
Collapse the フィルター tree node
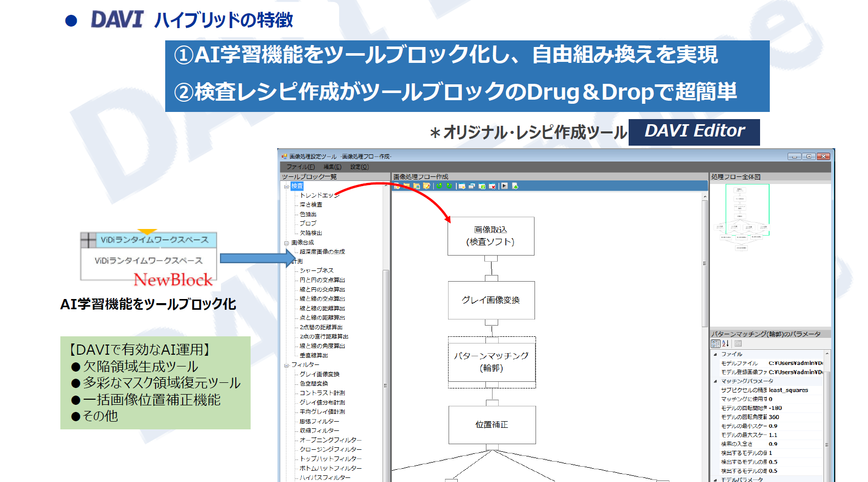coord(286,365)
